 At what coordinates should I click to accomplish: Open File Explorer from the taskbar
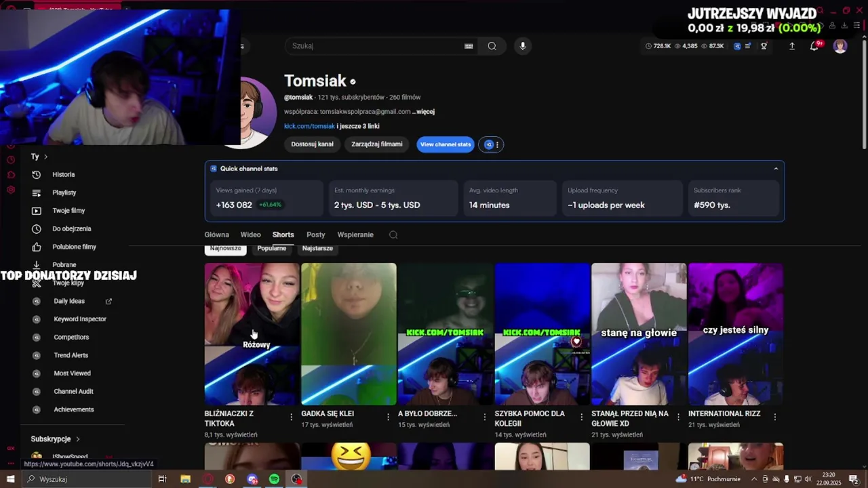click(x=185, y=479)
